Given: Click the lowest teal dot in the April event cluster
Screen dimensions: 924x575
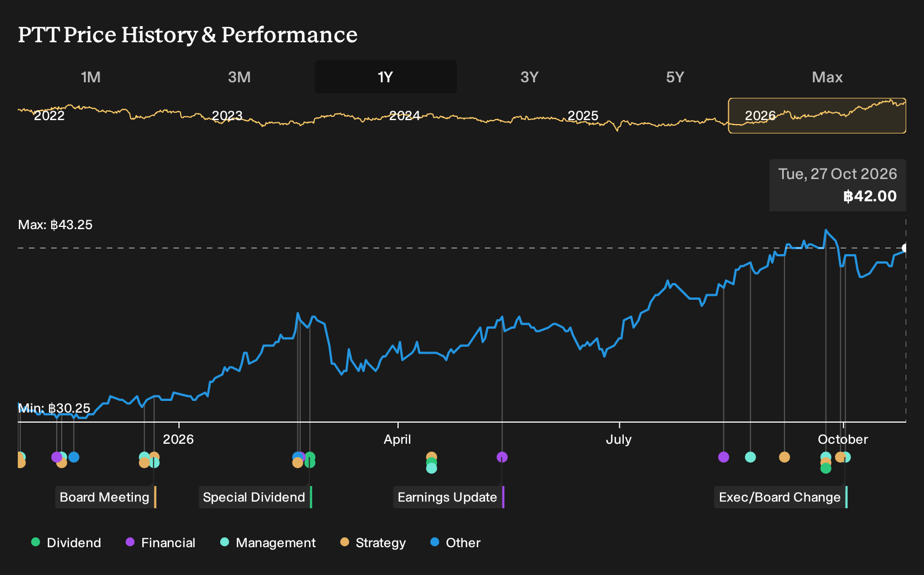Looking at the screenshot, I should pos(431,468).
